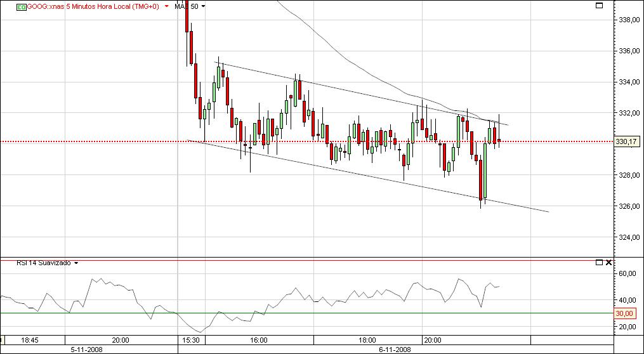Click the 30,00 RSI level tag
Viewport: 644px width, 354px height.
click(x=626, y=313)
